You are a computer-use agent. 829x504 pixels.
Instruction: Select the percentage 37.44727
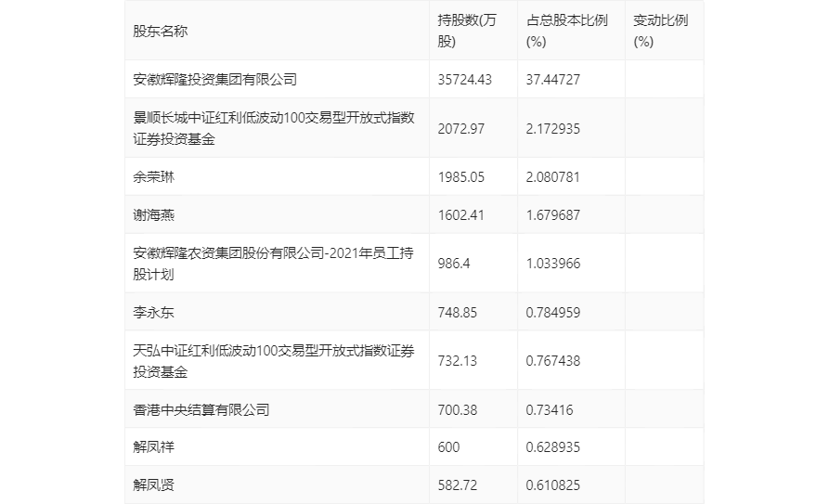[553, 79]
